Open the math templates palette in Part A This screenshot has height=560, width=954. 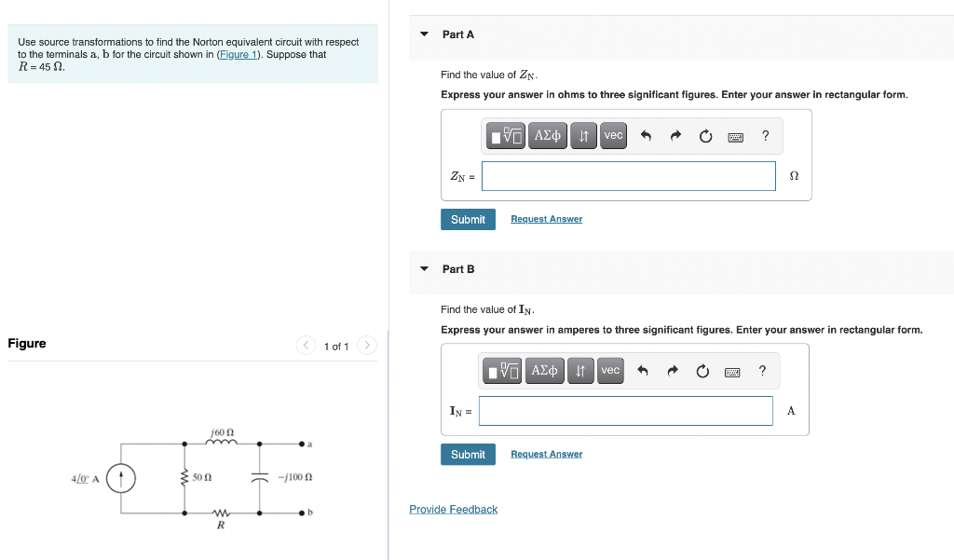point(503,135)
